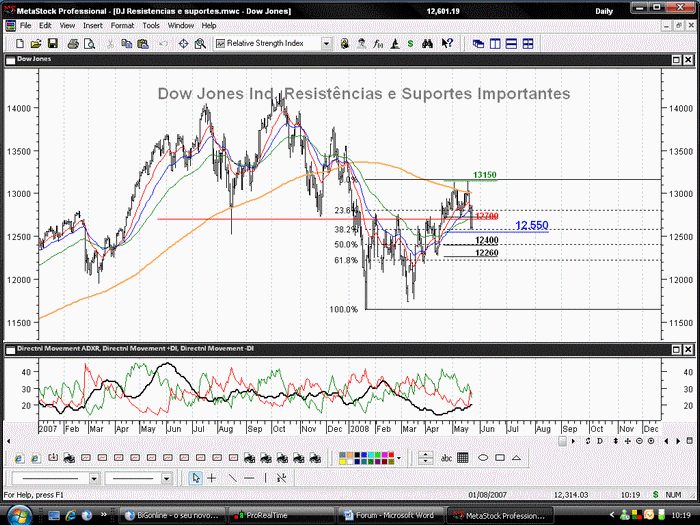Click the line width up/down stepper
The image size is (700, 525).
click(425, 458)
